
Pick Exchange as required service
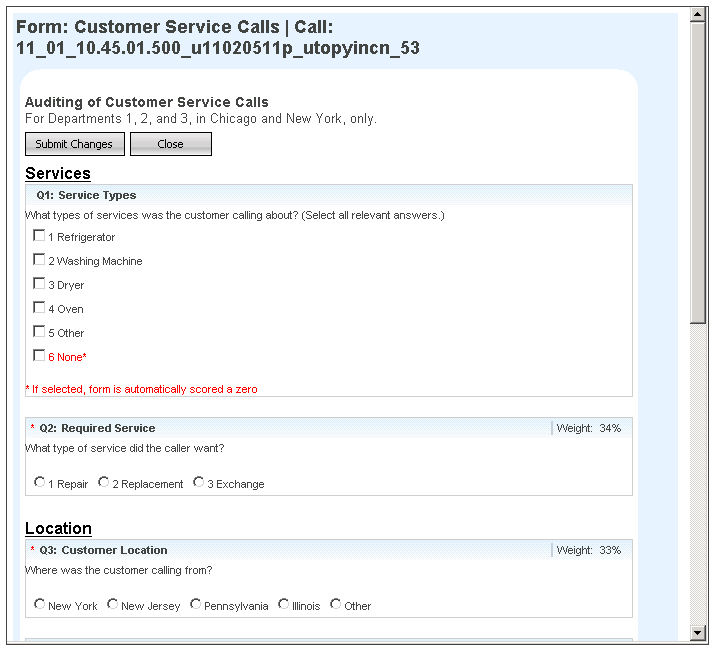[199, 483]
